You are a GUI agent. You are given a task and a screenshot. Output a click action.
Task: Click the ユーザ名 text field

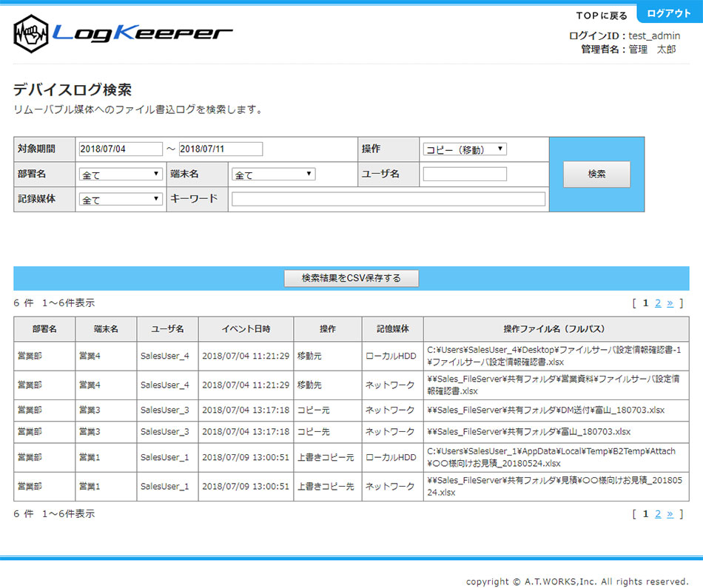[x=465, y=175]
